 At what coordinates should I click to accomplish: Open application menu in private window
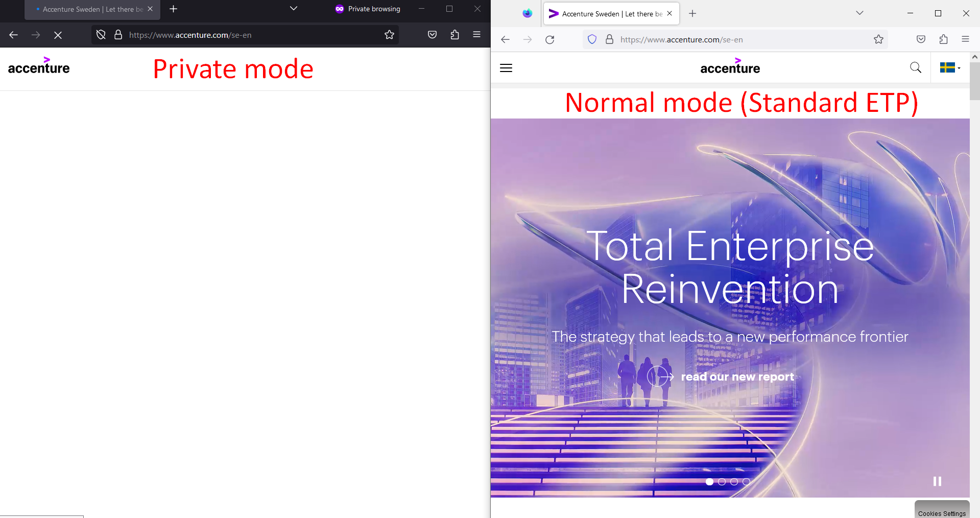pyautogui.click(x=476, y=35)
